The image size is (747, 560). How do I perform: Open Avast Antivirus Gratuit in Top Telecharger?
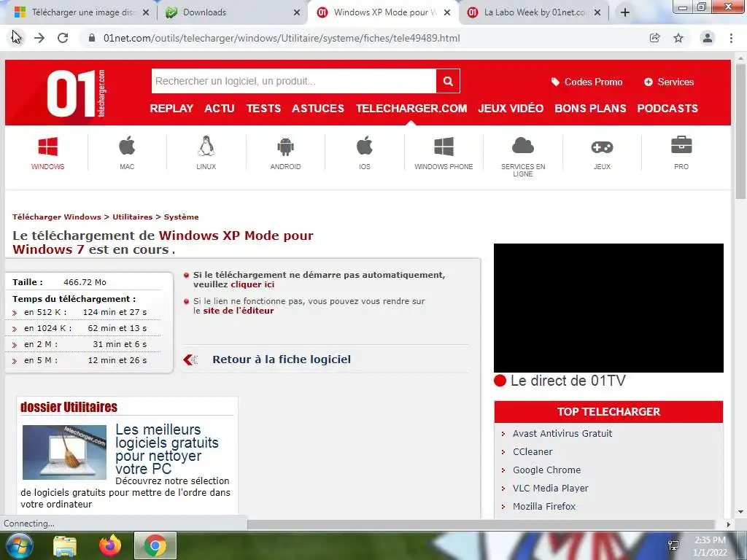point(562,433)
